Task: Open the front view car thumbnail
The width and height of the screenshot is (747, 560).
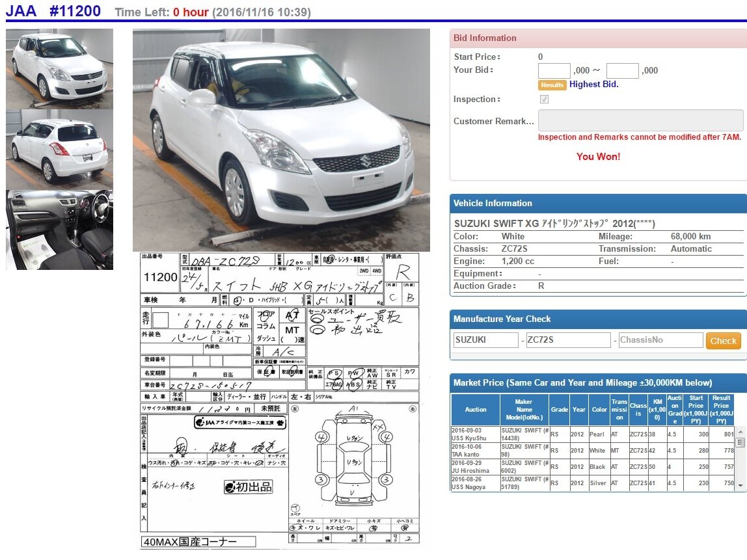Action: click(x=60, y=69)
